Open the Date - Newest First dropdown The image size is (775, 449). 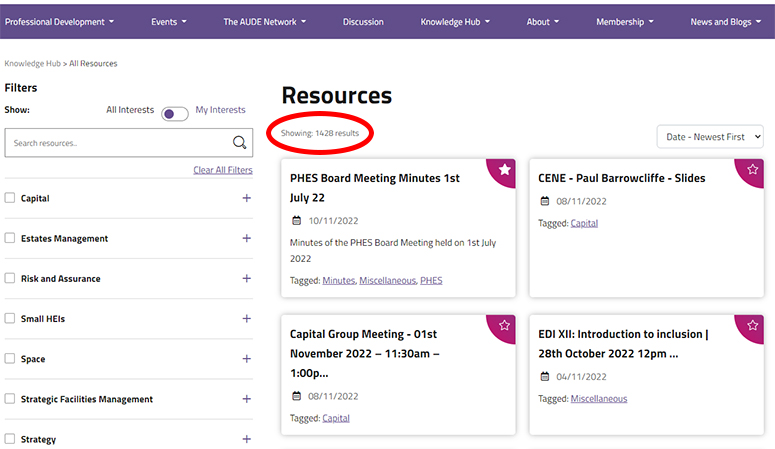710,137
